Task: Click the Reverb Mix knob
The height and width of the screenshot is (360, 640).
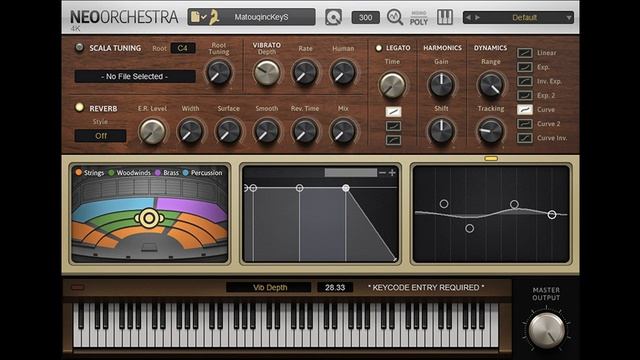Action: [x=343, y=131]
